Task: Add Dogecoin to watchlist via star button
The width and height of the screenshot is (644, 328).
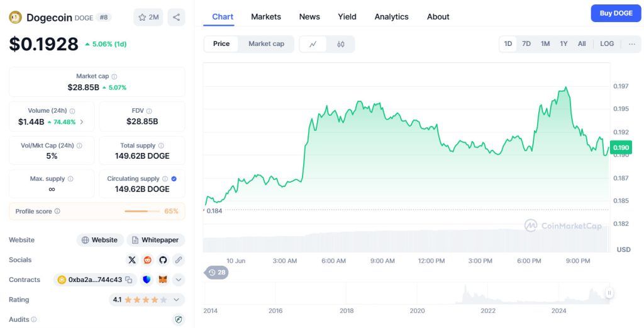Action: pos(148,17)
